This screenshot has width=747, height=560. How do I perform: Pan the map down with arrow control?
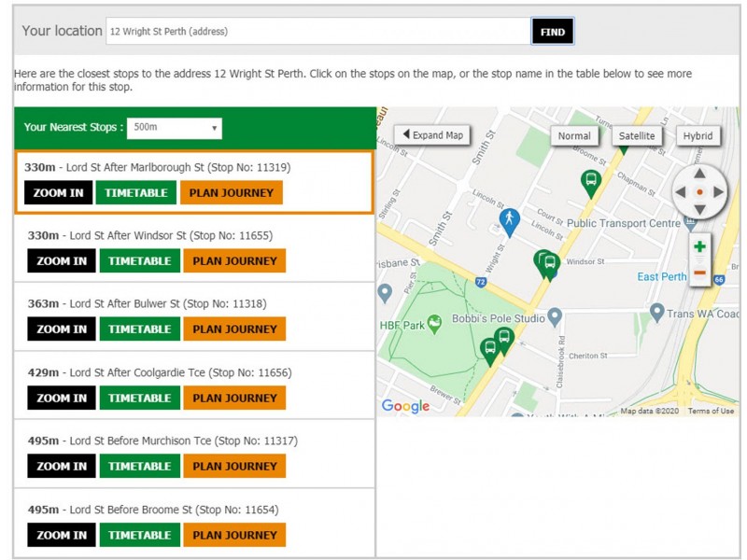699,209
